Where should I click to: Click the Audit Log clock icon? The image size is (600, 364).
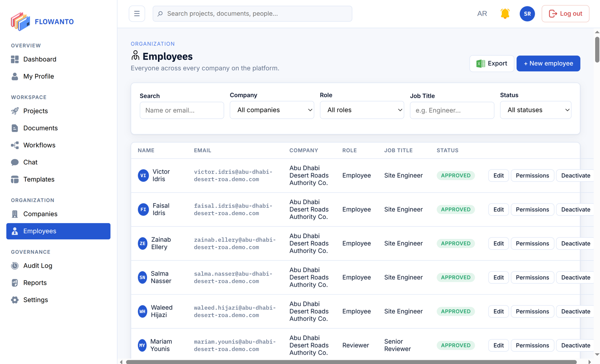pos(15,266)
